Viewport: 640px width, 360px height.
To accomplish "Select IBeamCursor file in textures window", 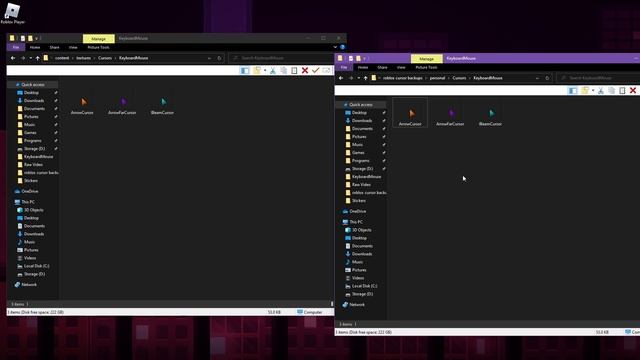I will point(162,105).
